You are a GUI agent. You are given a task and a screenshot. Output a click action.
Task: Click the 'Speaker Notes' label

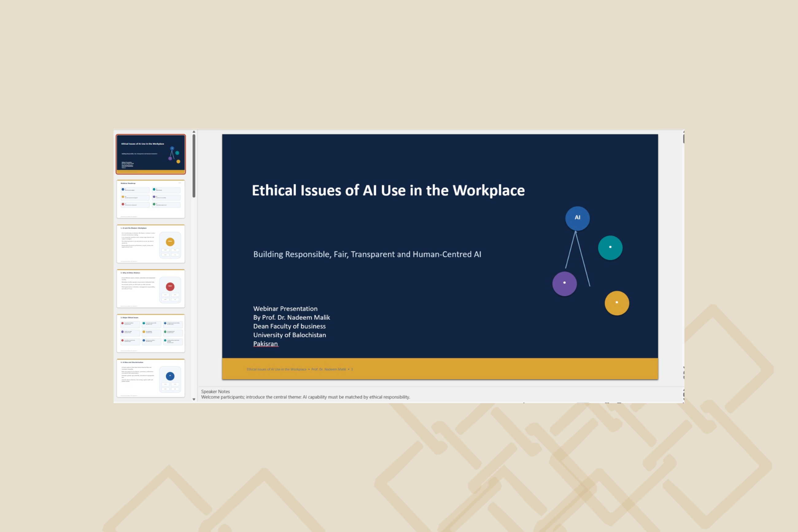tap(215, 391)
